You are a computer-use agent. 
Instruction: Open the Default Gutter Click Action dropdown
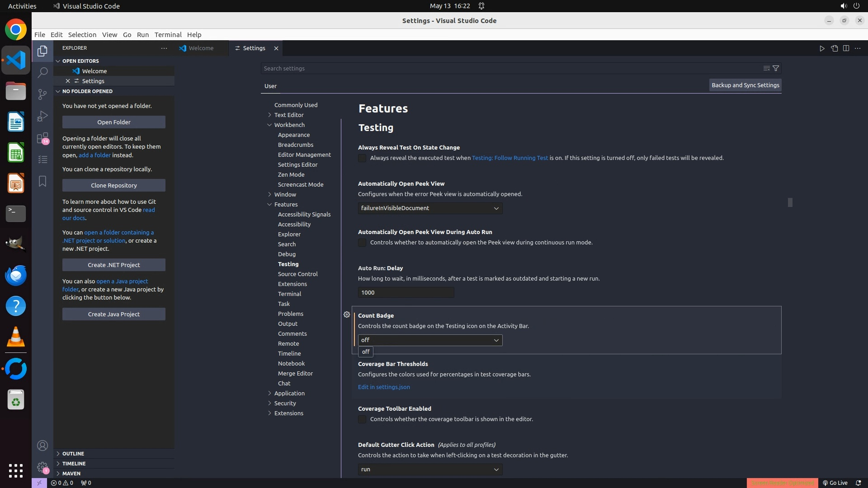click(430, 469)
